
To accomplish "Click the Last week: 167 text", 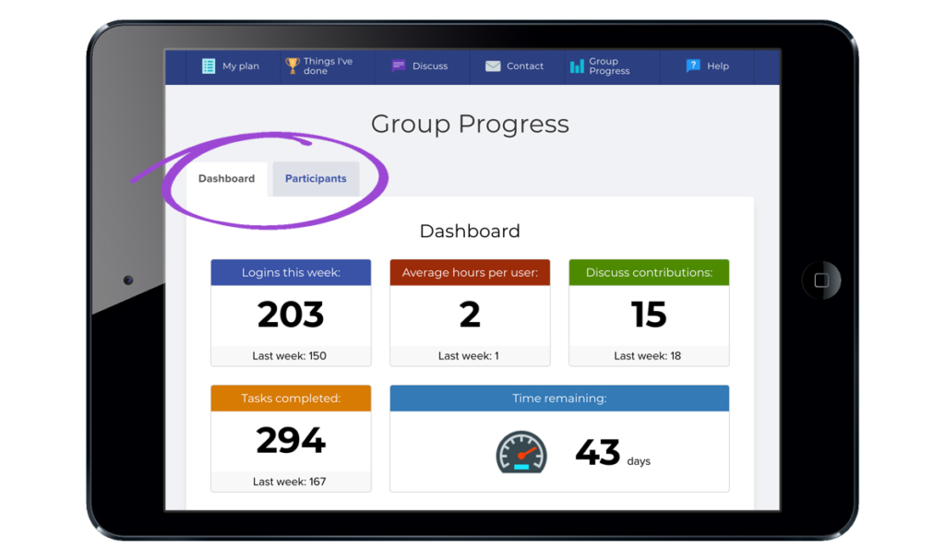I will 289,482.
